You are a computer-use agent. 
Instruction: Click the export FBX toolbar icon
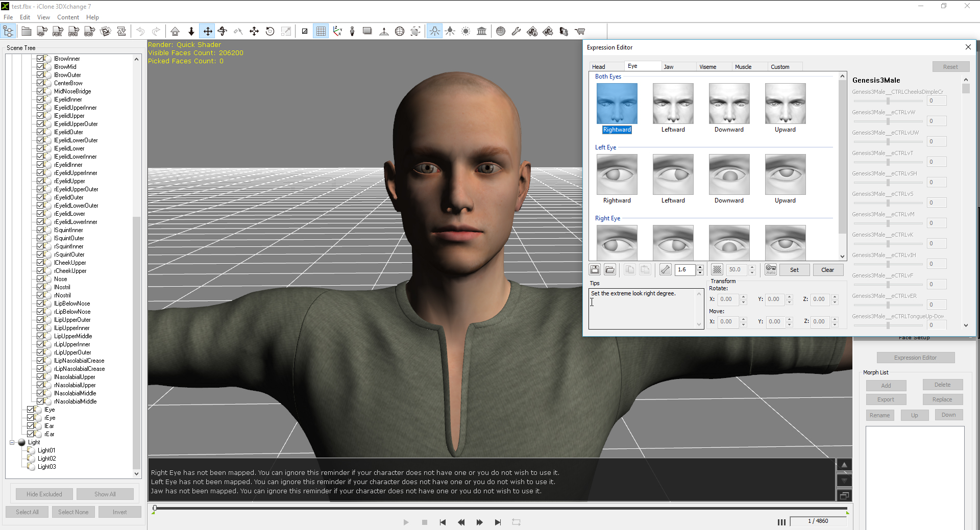(58, 32)
